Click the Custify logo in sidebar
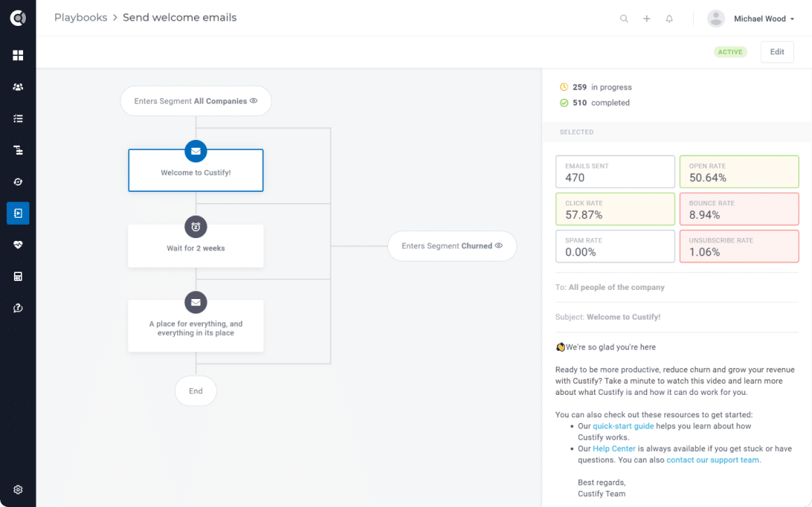Viewport: 812px width, 507px height. [18, 18]
